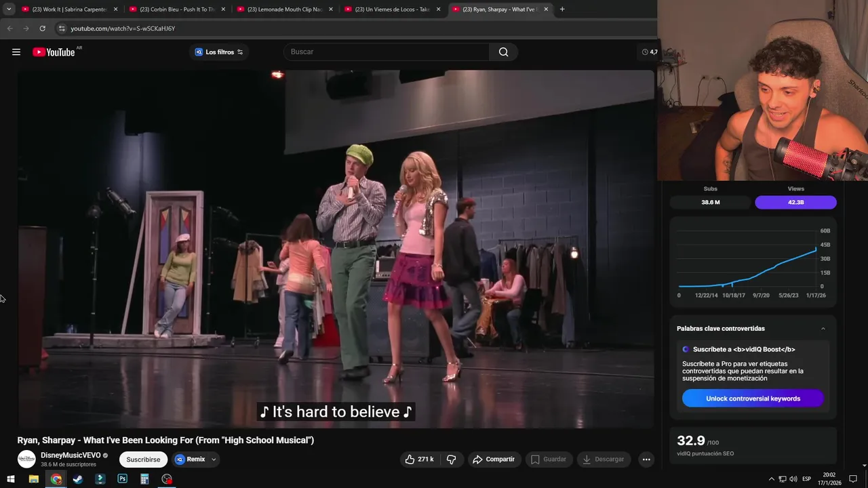Expand the Remix dropdown arrow
The width and height of the screenshot is (868, 488).
(214, 460)
